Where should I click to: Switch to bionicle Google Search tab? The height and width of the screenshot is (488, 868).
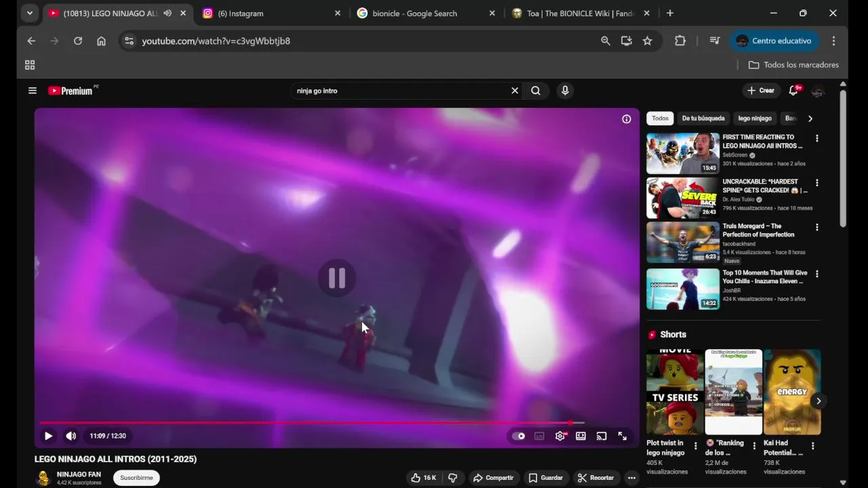[425, 14]
